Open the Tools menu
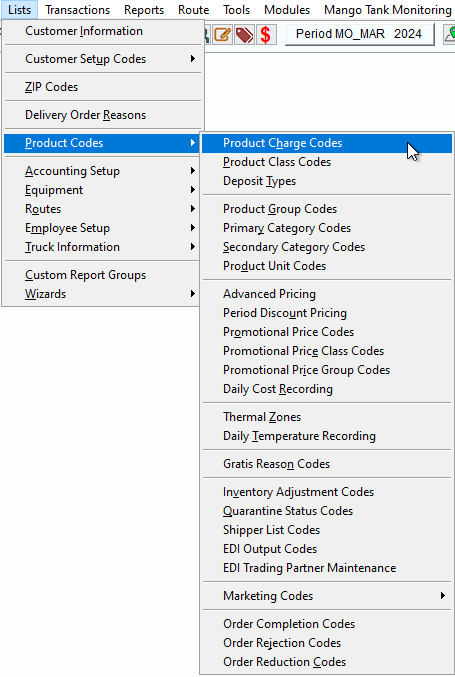 click(x=237, y=9)
